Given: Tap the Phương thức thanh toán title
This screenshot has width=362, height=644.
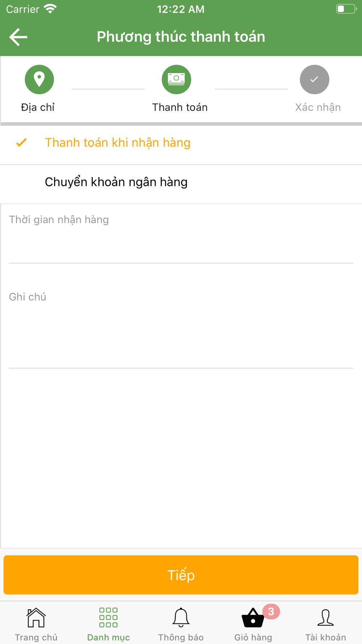Looking at the screenshot, I should coord(181,37).
